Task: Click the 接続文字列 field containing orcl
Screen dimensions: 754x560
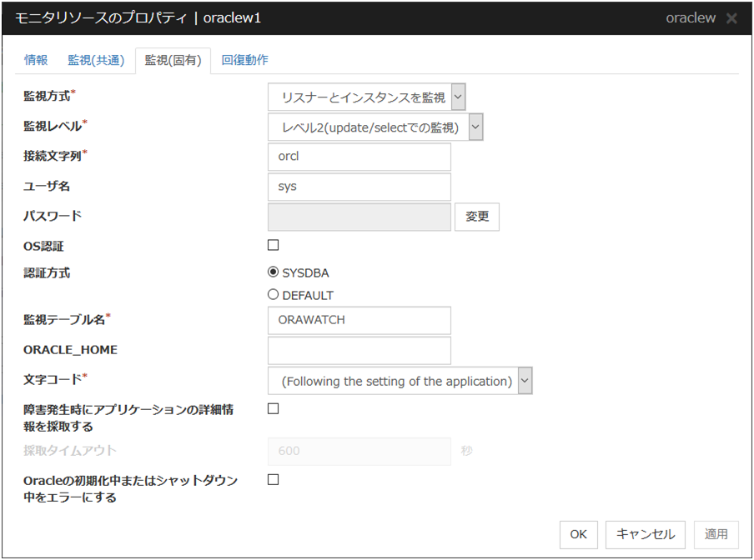Action: [x=359, y=157]
